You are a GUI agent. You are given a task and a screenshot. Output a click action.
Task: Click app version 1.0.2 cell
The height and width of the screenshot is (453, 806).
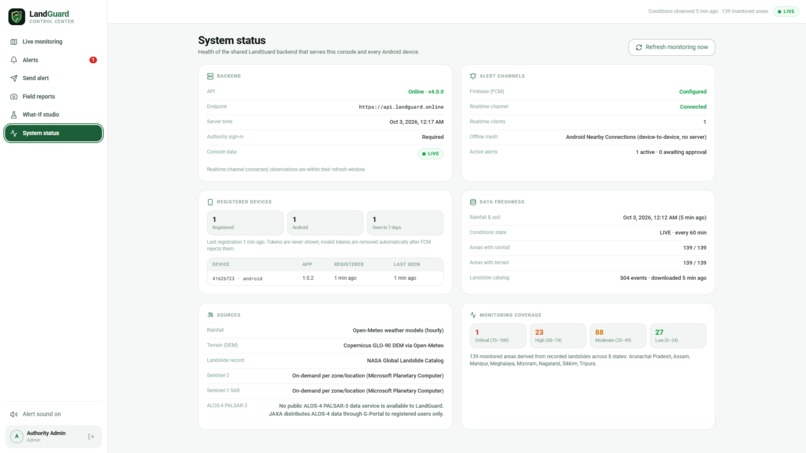(308, 278)
